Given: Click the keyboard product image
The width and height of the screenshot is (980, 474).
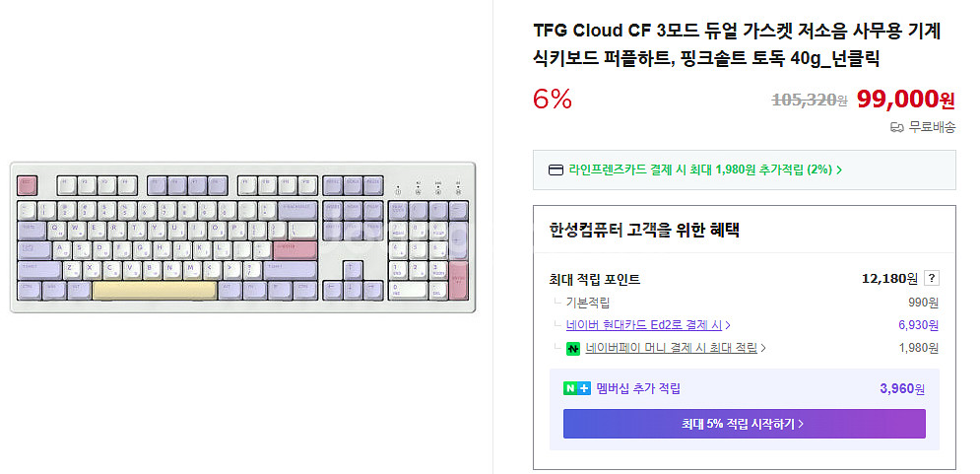Looking at the screenshot, I should coord(242,237).
